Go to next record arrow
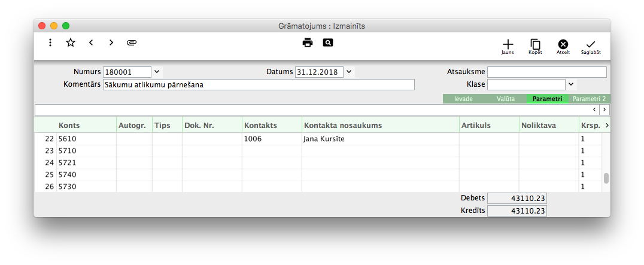Image resolution: width=644 pixels, height=265 pixels. point(111,42)
